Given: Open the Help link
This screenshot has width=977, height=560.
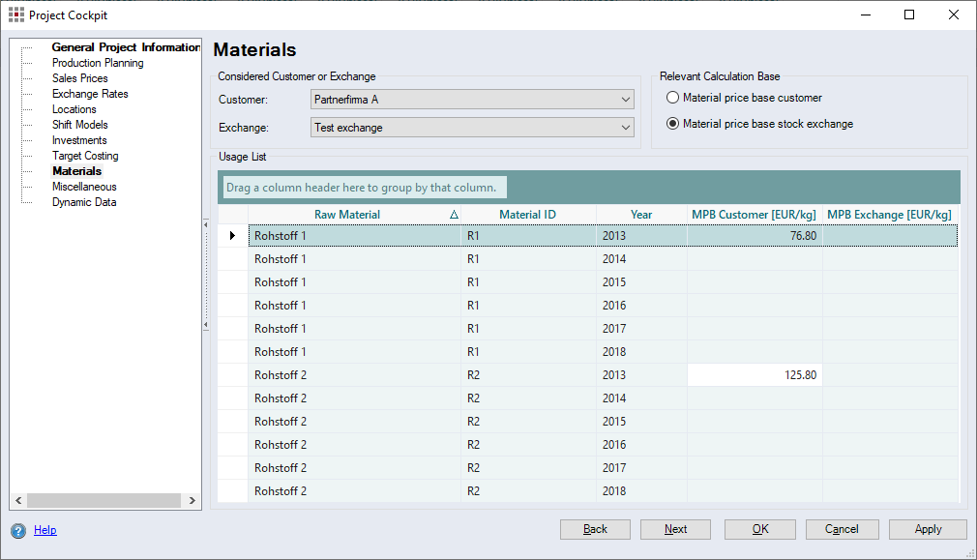Looking at the screenshot, I should (45, 530).
